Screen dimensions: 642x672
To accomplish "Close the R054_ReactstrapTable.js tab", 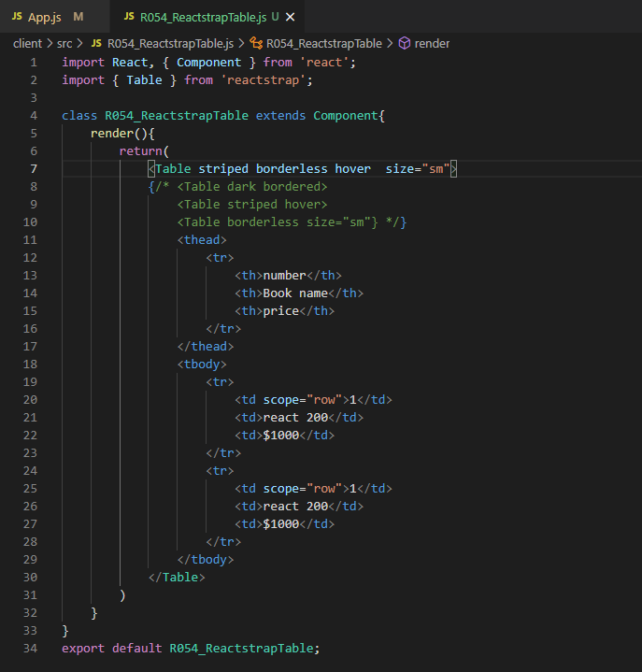I will tap(290, 17).
